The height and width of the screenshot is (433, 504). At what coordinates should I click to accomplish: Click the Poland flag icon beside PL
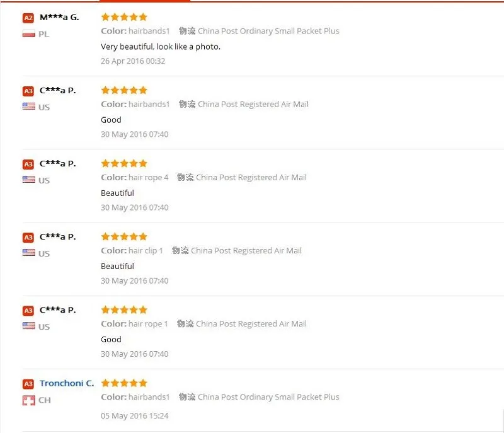tap(28, 34)
